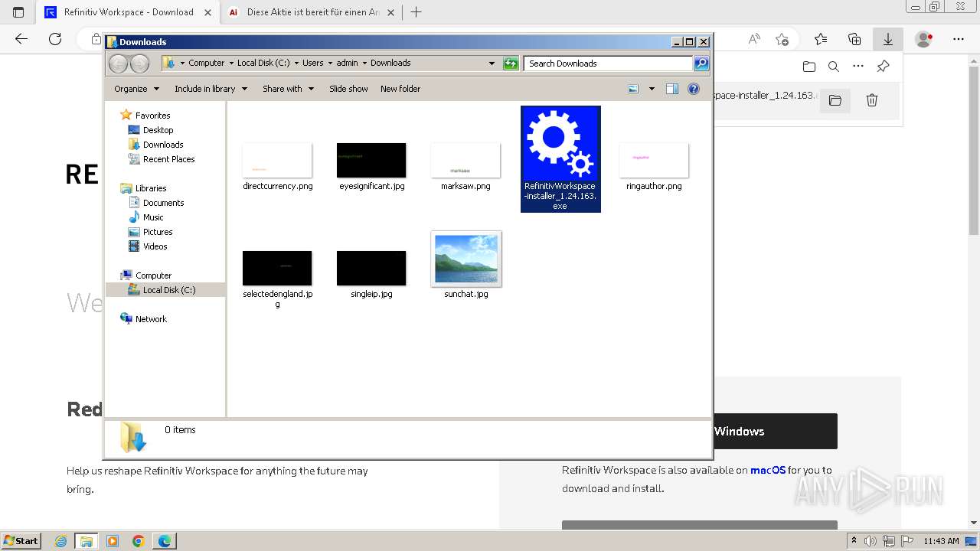Open Edge Collections
The height and width of the screenshot is (551, 980).
(x=854, y=39)
